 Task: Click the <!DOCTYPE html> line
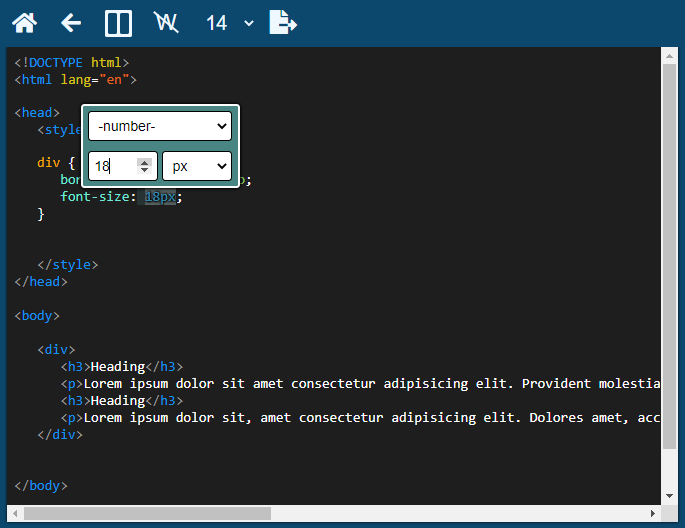click(72, 62)
